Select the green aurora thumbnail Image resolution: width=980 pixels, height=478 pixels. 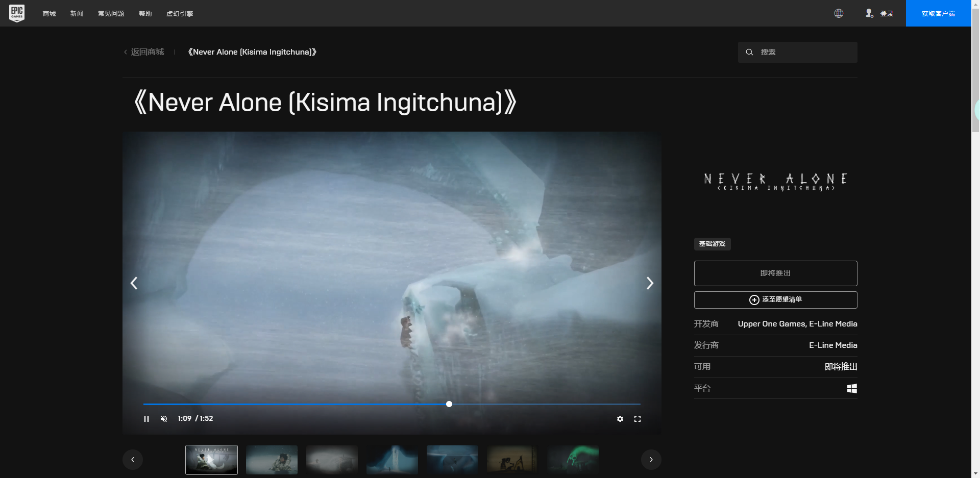(x=573, y=460)
